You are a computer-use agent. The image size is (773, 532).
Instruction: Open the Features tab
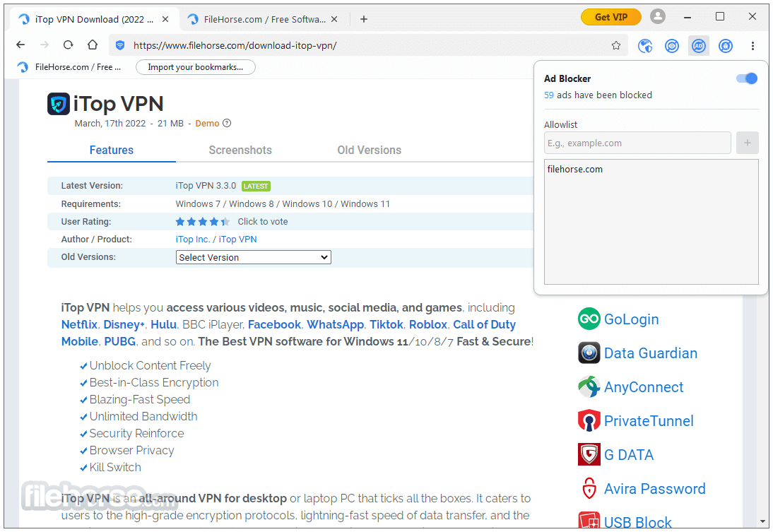(x=112, y=150)
